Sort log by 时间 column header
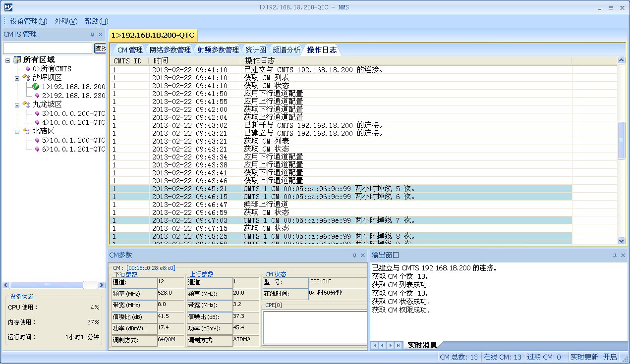630x364 pixels. coord(195,61)
